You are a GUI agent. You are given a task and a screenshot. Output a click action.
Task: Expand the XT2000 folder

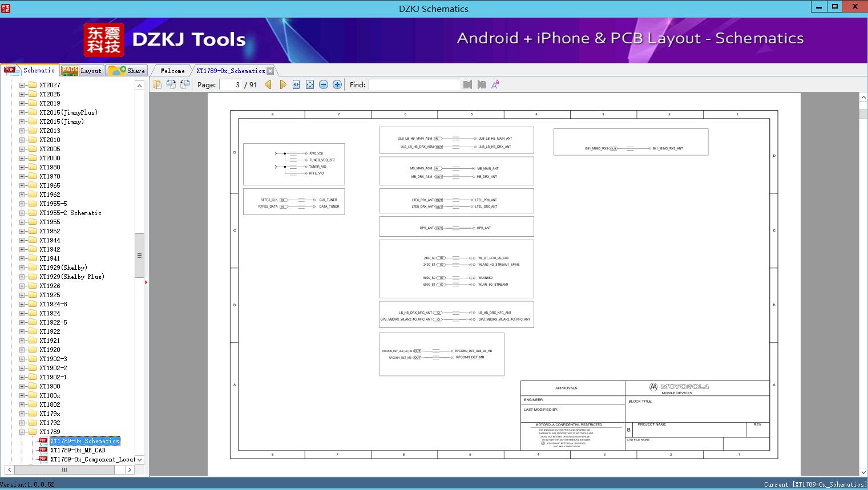coord(22,158)
